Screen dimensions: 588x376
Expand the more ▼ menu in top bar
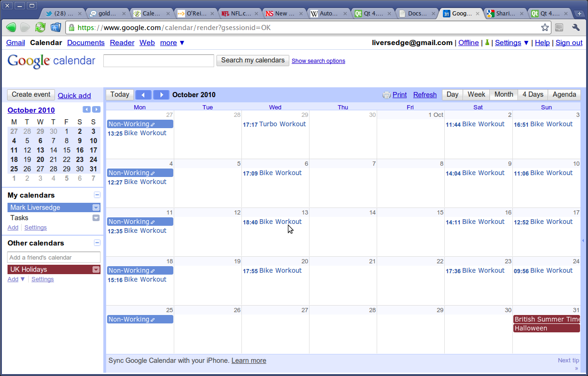click(x=172, y=43)
